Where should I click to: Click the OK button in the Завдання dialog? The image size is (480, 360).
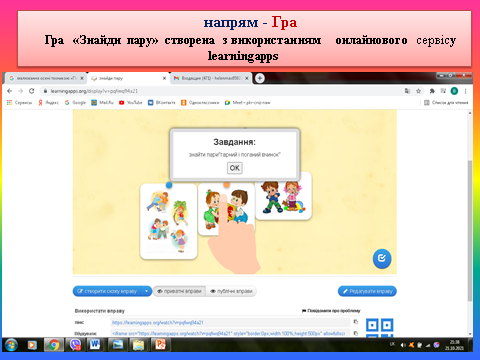click(x=235, y=168)
